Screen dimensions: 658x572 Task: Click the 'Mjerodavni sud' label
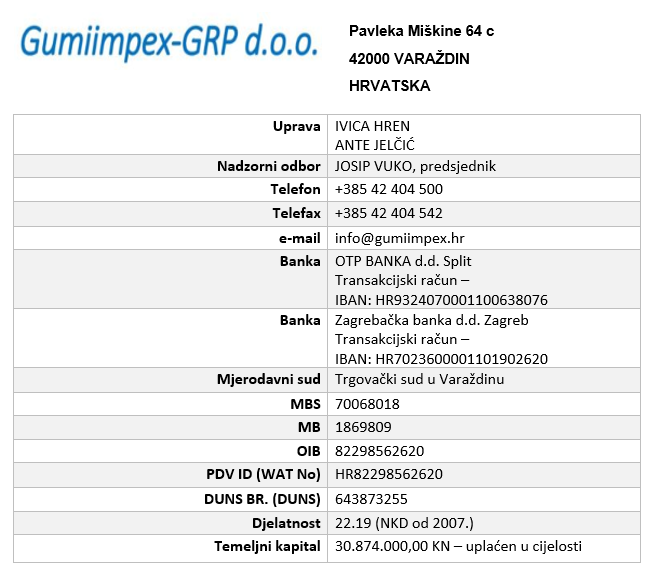[269, 379]
